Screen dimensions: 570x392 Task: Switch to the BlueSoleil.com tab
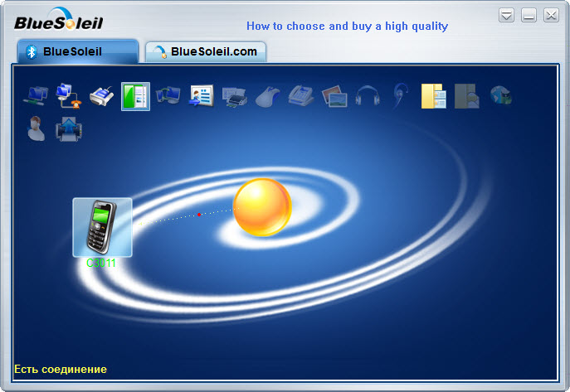click(206, 52)
